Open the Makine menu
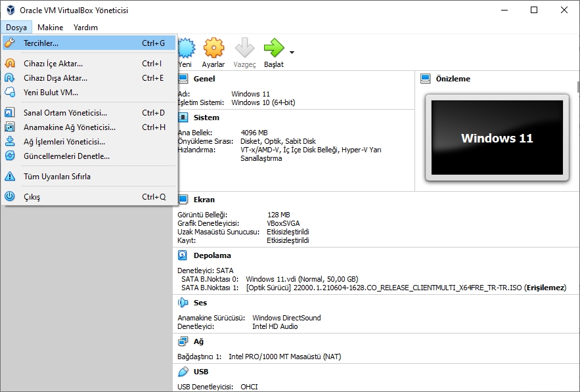The width and height of the screenshot is (580, 392). click(x=51, y=28)
